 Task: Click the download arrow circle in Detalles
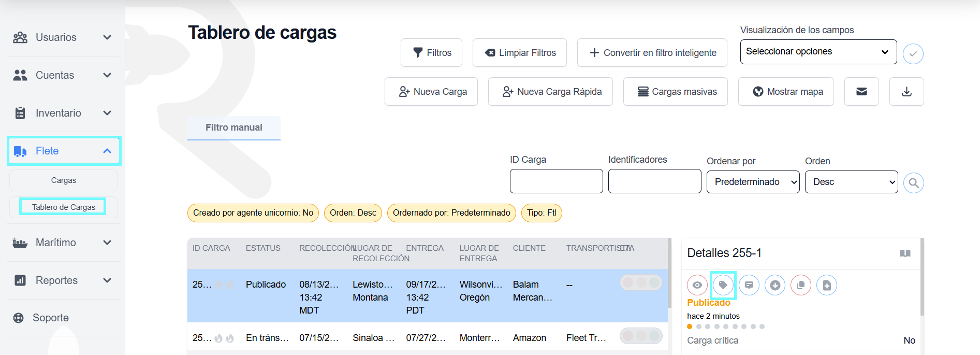point(775,285)
